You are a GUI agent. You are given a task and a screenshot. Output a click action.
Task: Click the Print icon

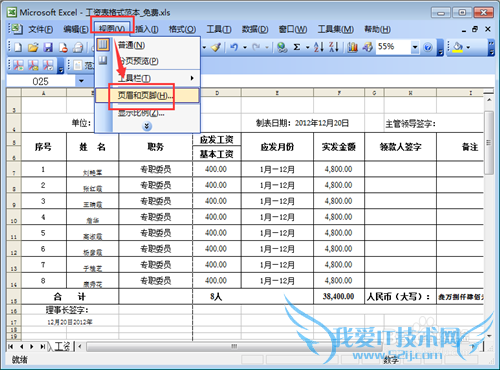click(78, 47)
